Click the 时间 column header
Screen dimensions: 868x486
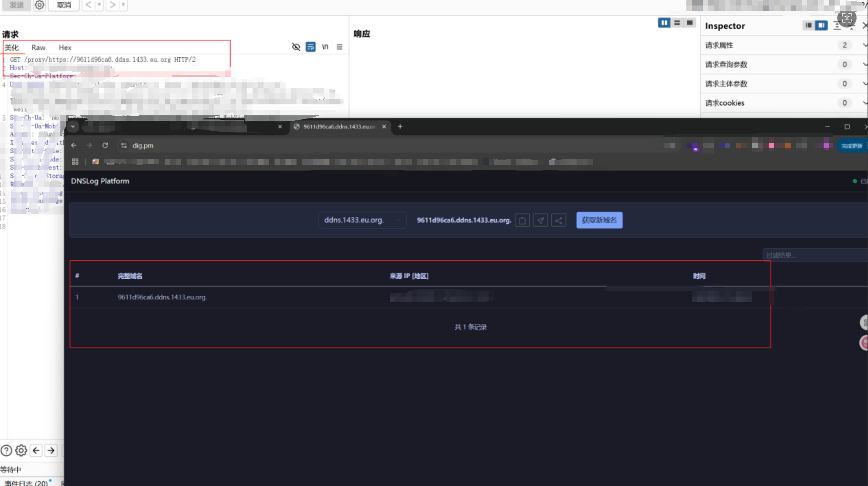(x=699, y=276)
